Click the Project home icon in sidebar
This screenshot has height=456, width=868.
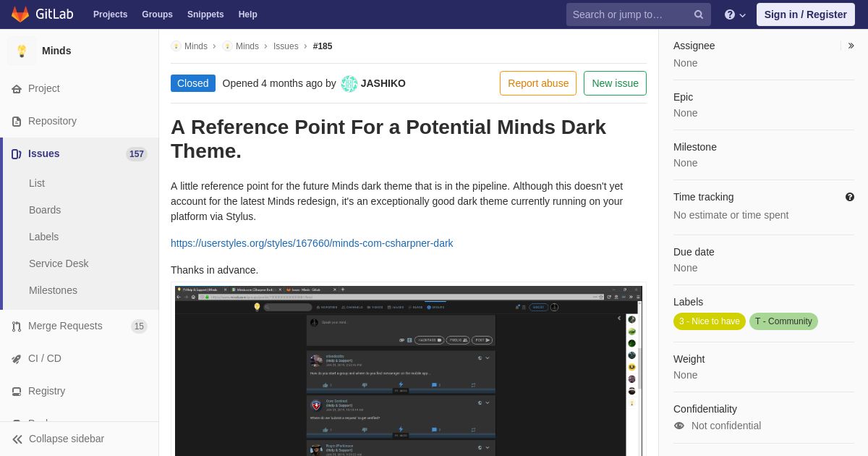pos(17,89)
